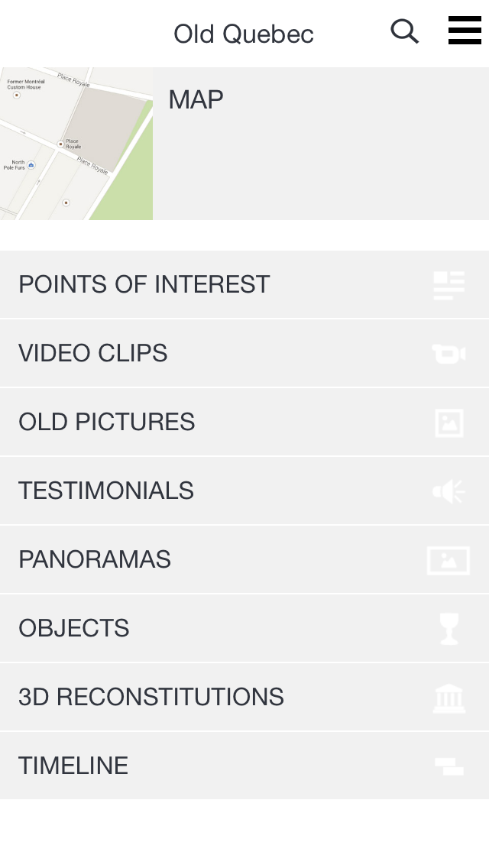This screenshot has width=489, height=868.
Task: View the Timeline
Action: click(x=244, y=766)
